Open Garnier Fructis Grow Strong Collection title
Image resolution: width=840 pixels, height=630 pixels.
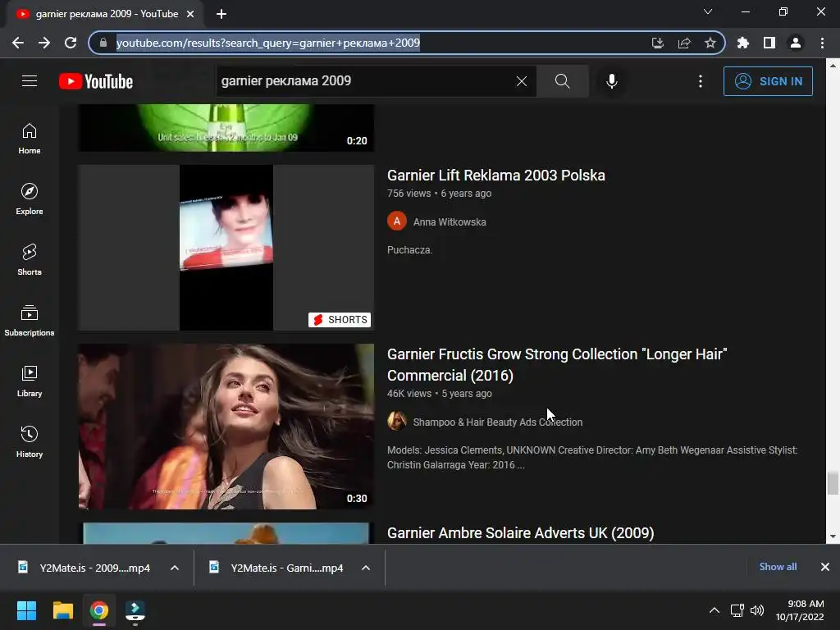click(x=557, y=365)
